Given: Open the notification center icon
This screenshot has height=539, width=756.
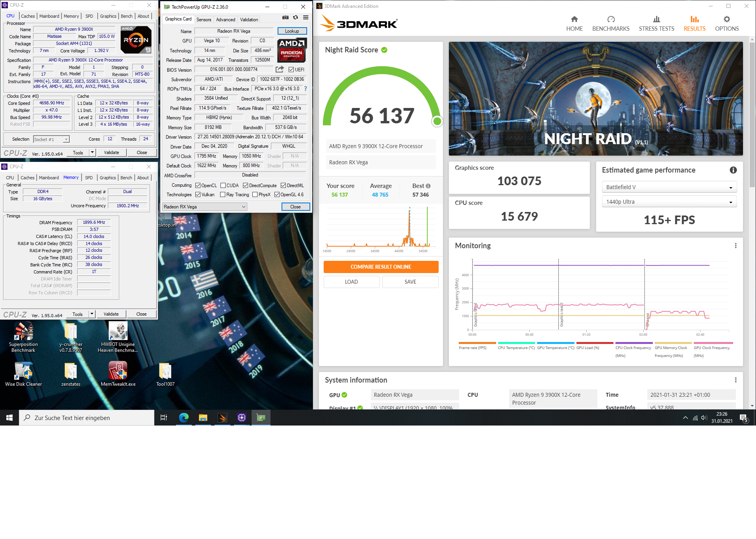Looking at the screenshot, I should pyautogui.click(x=743, y=418).
